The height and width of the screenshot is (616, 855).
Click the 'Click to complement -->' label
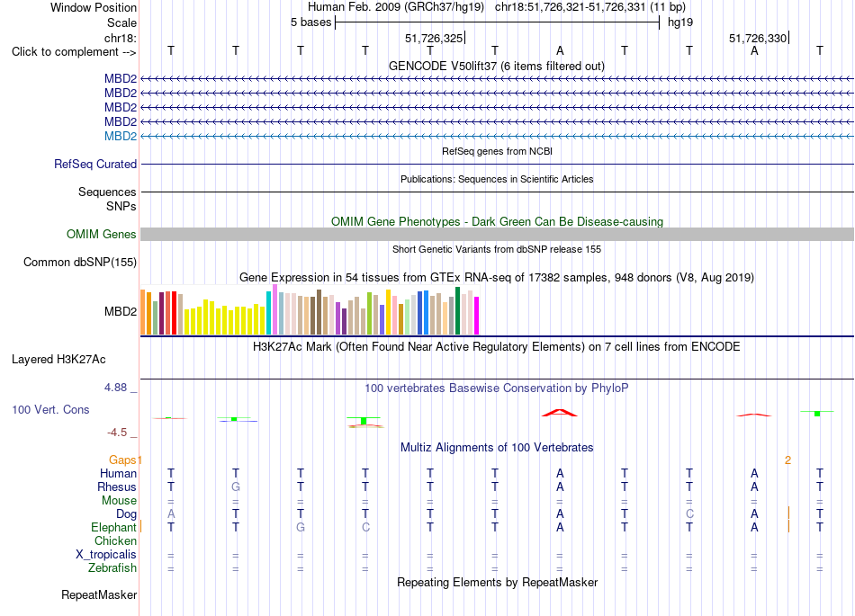pyautogui.click(x=74, y=52)
